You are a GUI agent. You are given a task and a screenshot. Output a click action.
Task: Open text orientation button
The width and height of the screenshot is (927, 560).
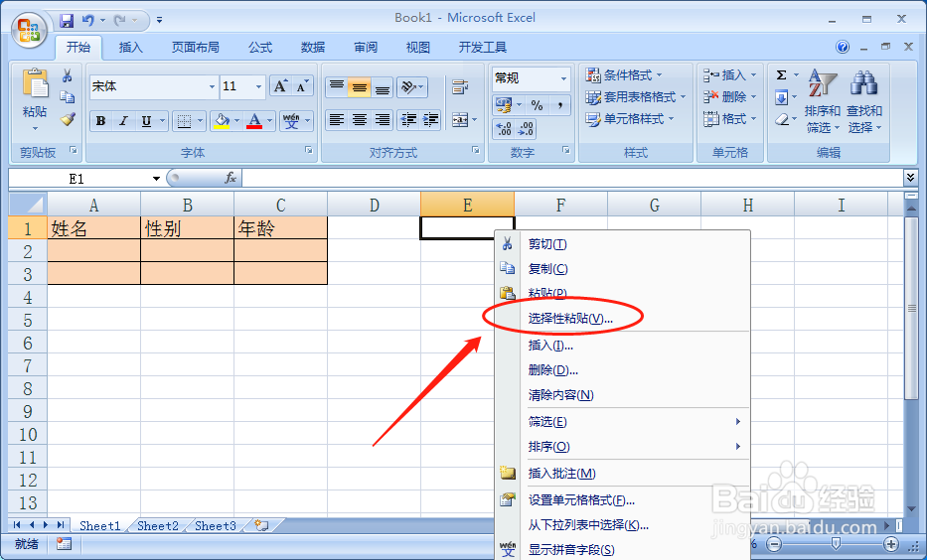click(x=411, y=86)
